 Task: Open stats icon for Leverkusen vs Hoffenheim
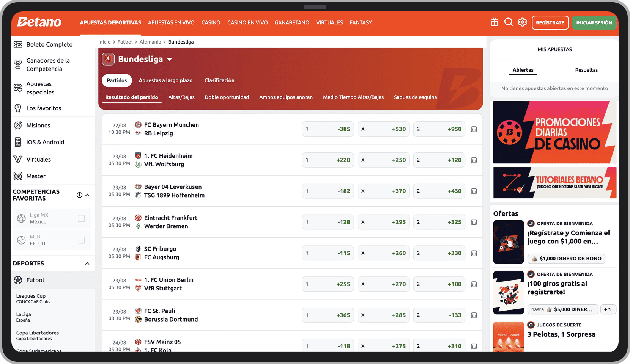point(474,191)
